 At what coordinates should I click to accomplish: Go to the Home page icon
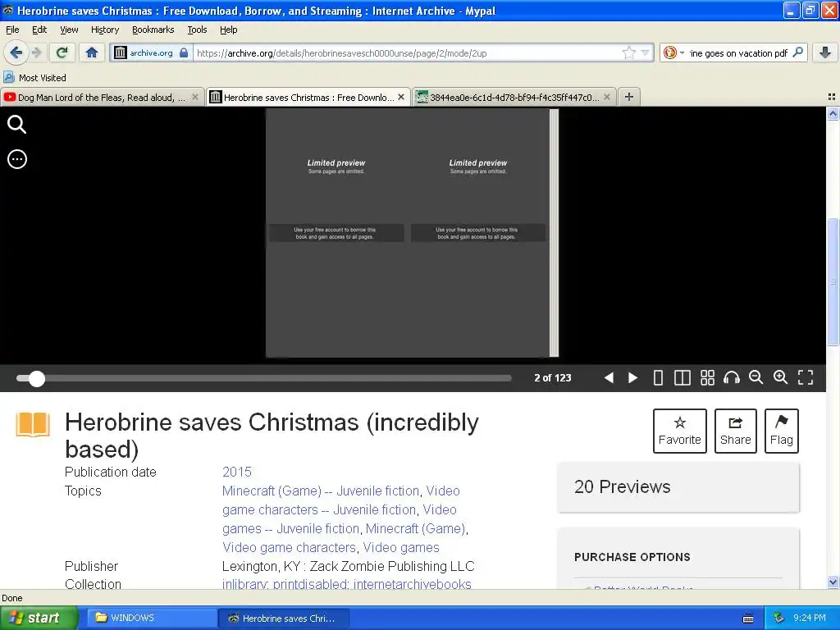pos(92,52)
